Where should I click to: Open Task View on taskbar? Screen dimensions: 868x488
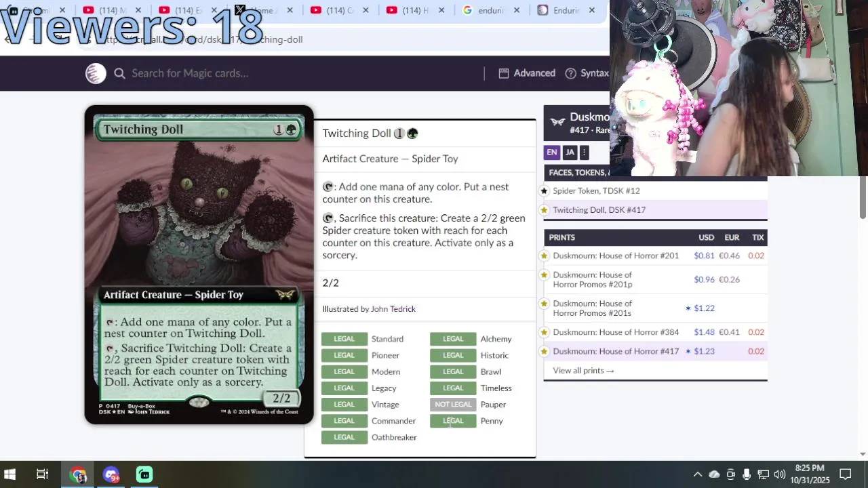tap(42, 474)
